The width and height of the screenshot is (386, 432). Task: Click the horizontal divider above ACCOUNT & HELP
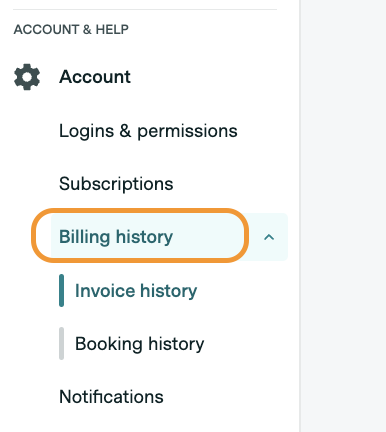click(145, 9)
